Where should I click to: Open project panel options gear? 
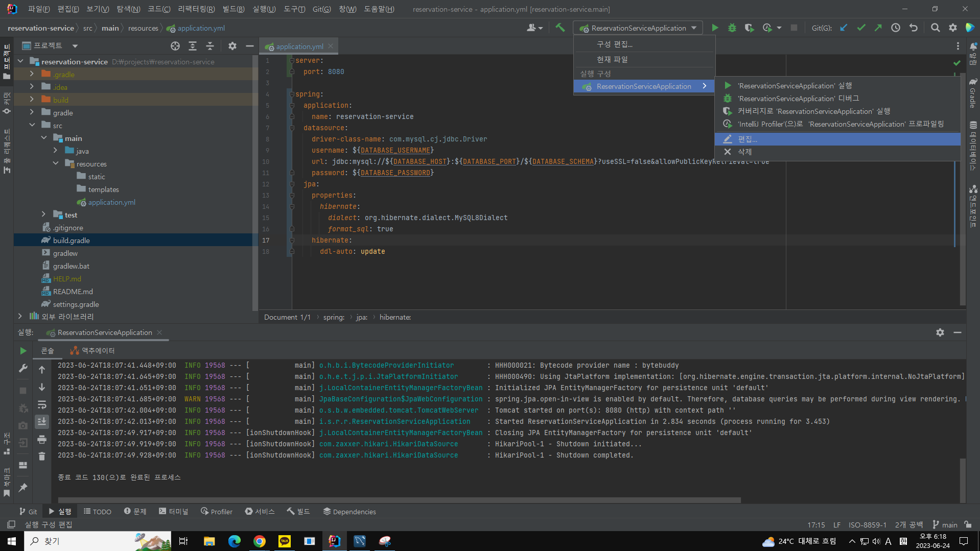[x=232, y=46]
